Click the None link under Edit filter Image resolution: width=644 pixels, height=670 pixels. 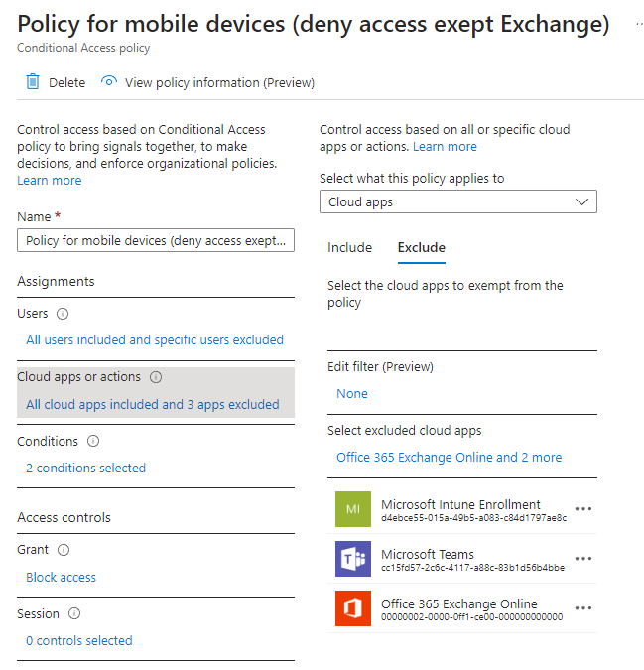pyautogui.click(x=352, y=393)
